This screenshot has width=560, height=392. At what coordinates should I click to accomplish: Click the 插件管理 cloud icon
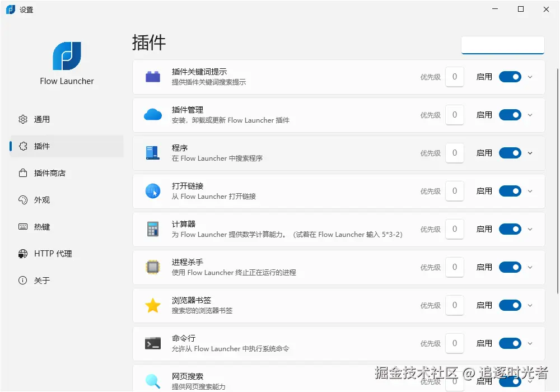click(153, 115)
